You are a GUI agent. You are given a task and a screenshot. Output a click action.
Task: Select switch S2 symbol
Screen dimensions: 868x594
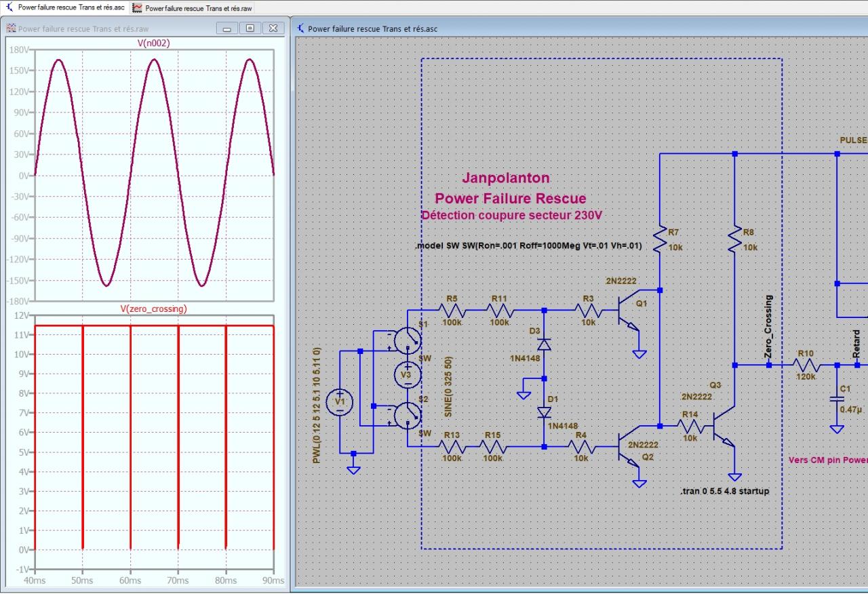coord(407,415)
